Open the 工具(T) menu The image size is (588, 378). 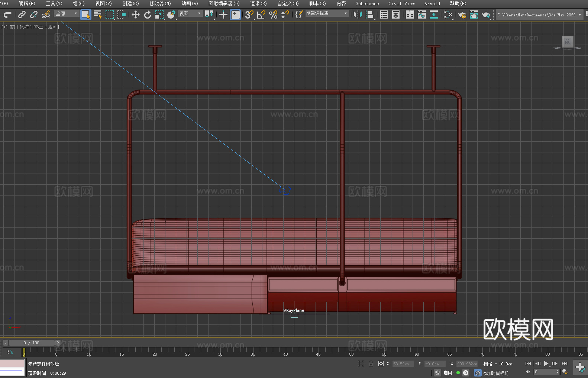tap(54, 3)
